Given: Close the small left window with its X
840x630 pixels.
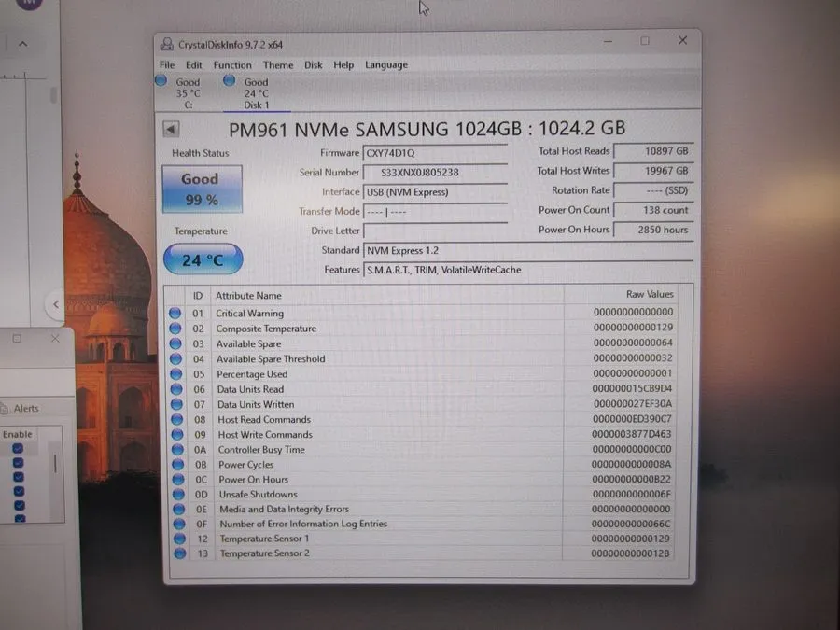Looking at the screenshot, I should pos(55,339).
